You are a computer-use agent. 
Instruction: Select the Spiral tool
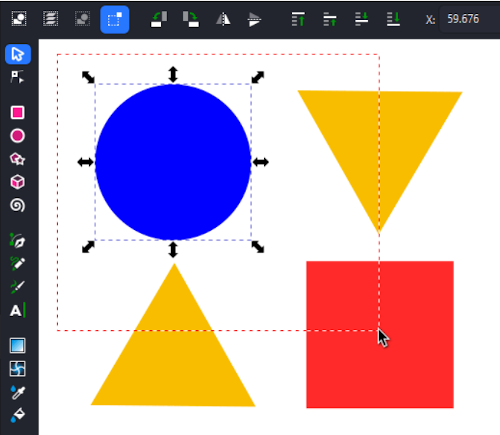pos(17,205)
